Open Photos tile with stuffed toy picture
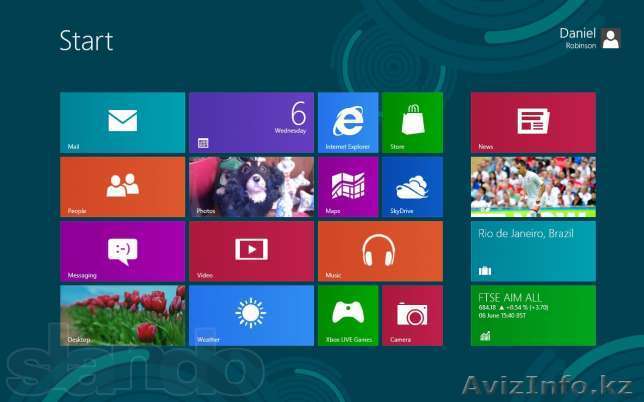 (x=251, y=186)
